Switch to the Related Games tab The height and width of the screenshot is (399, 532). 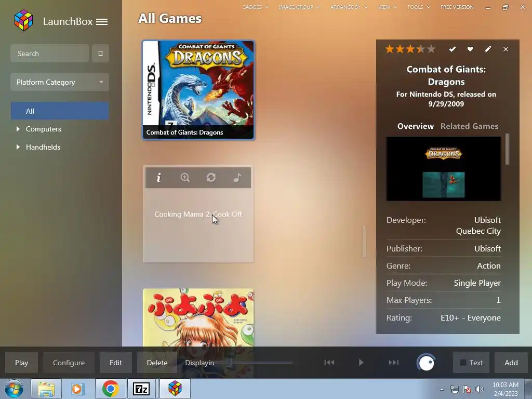[469, 126]
